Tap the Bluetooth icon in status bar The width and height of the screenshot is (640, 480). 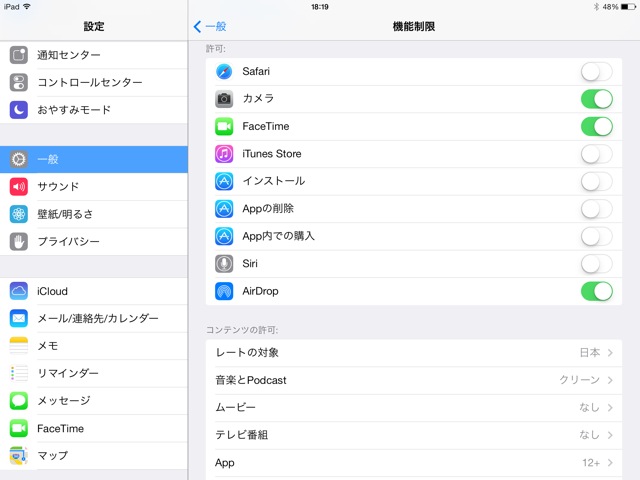596,7
